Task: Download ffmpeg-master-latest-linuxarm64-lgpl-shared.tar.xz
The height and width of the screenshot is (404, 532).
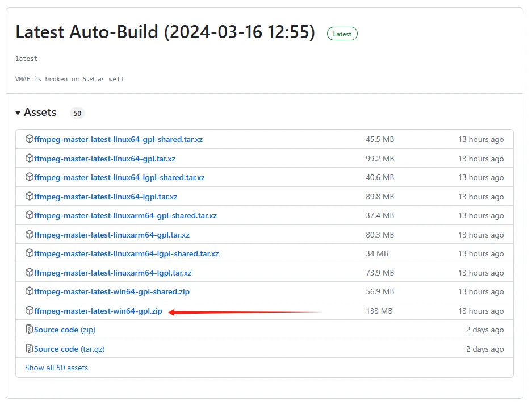Action: pos(126,253)
